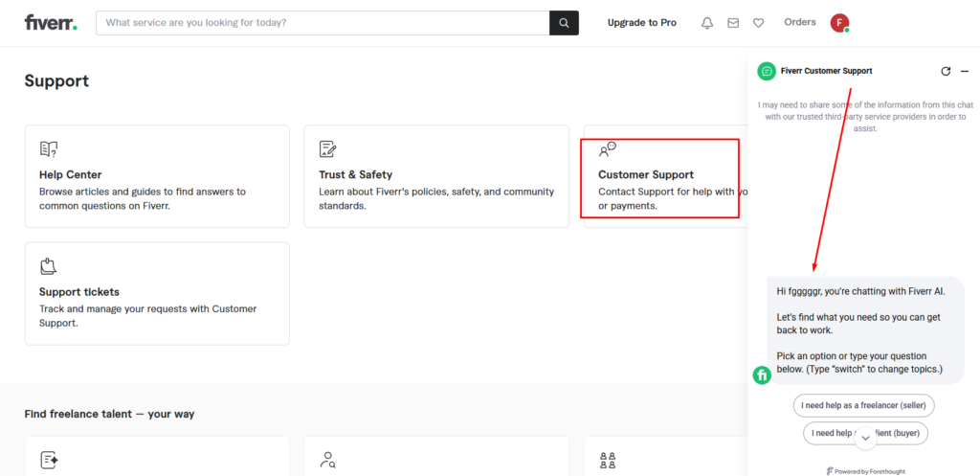Minimize the Fiverr Customer Support chat
This screenshot has height=476, width=980.
pos(965,71)
